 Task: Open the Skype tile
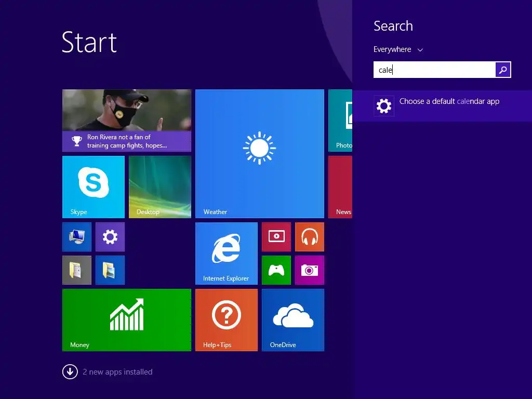tap(94, 187)
